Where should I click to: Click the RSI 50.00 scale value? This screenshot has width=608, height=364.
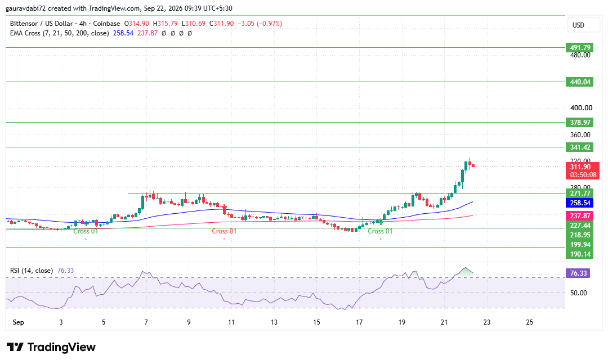click(x=579, y=293)
